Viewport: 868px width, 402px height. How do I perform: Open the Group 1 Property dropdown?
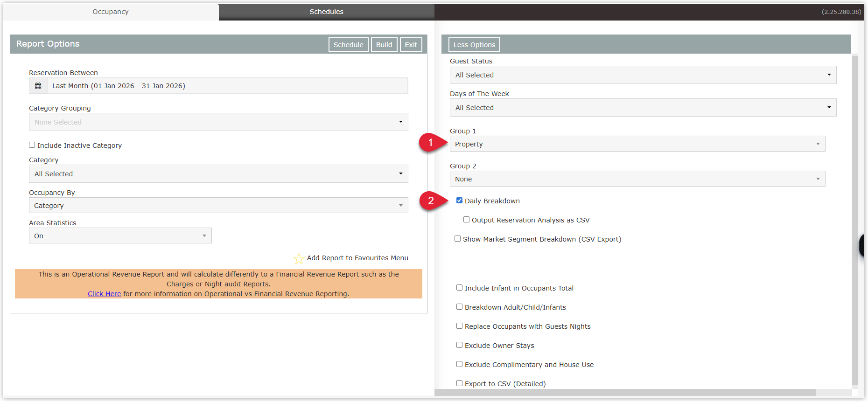point(637,144)
